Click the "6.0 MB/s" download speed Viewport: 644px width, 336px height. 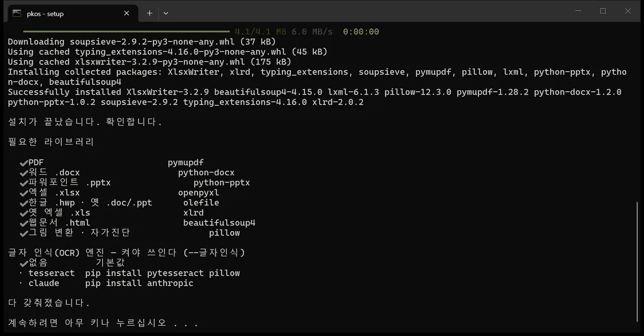[312, 32]
